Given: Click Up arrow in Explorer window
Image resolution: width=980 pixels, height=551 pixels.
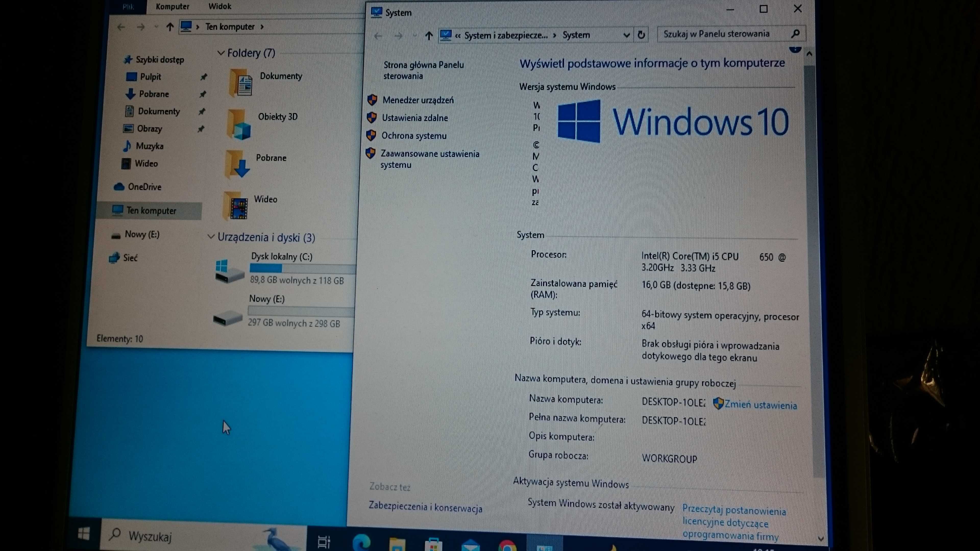Looking at the screenshot, I should (170, 27).
